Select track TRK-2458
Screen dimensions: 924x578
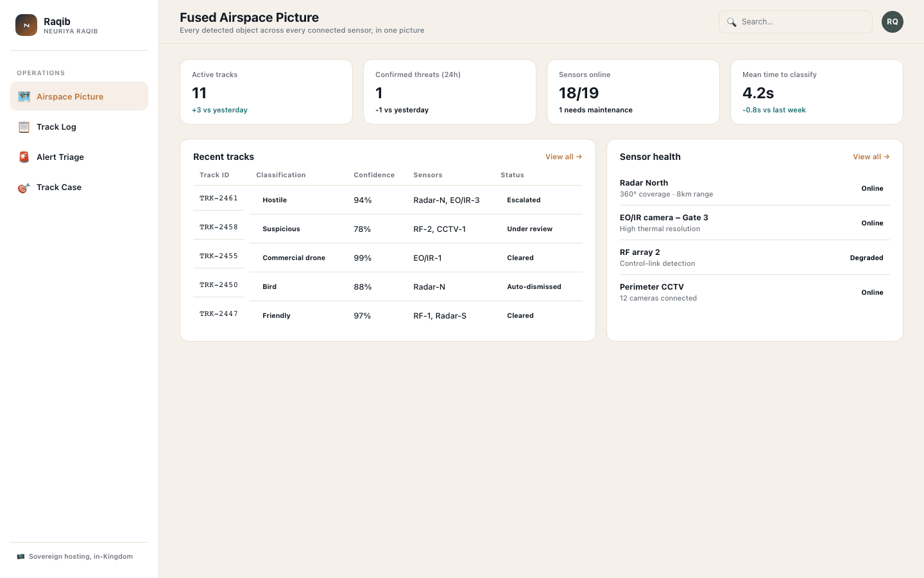click(x=219, y=227)
